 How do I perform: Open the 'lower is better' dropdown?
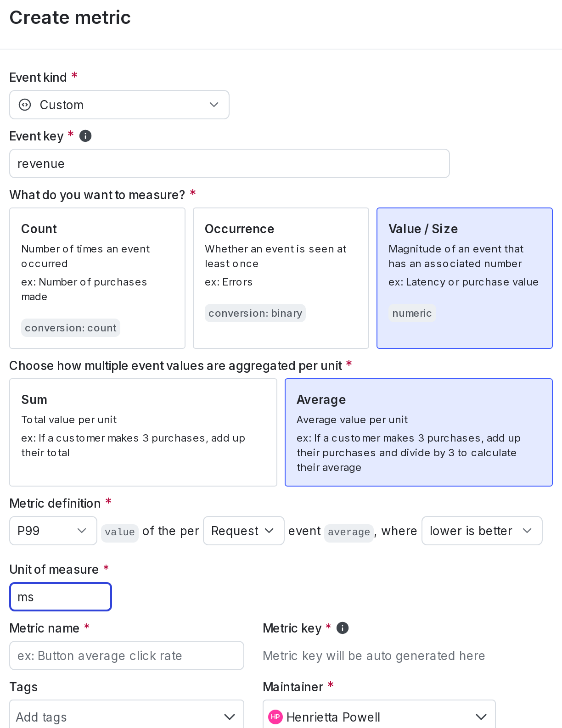click(482, 531)
